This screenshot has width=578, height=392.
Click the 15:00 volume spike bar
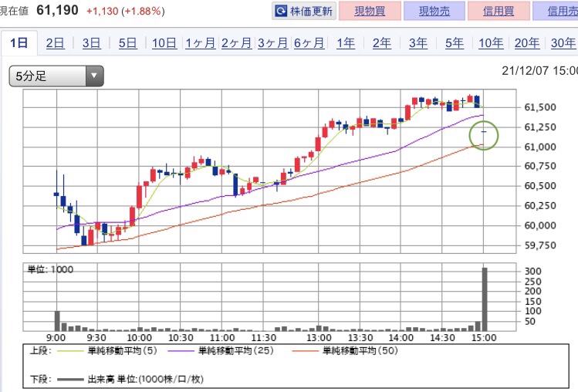click(x=485, y=299)
